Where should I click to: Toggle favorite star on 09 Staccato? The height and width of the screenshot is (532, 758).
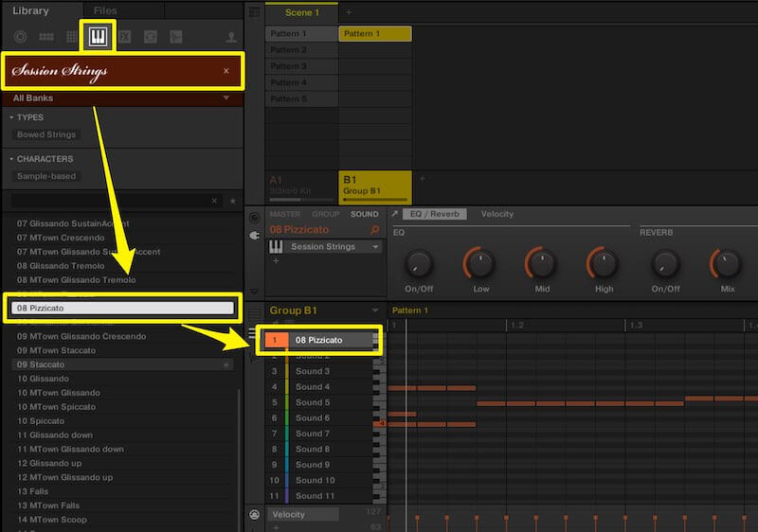226,365
